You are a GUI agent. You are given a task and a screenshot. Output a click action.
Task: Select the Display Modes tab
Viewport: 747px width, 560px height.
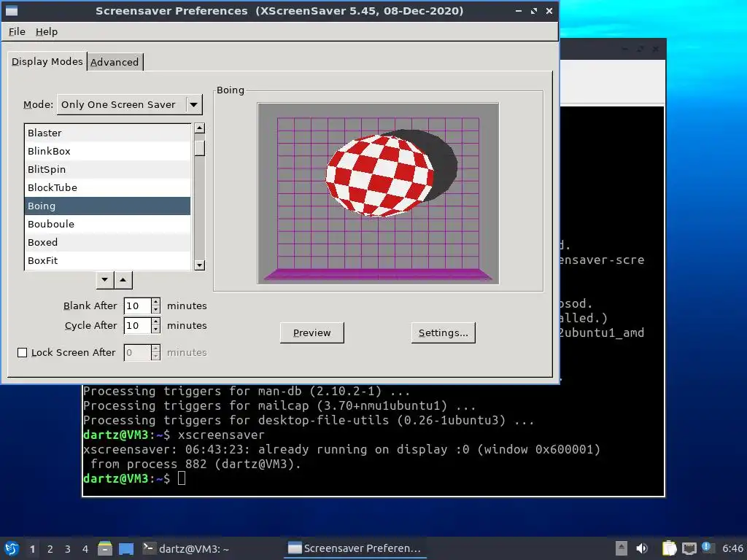pos(47,61)
